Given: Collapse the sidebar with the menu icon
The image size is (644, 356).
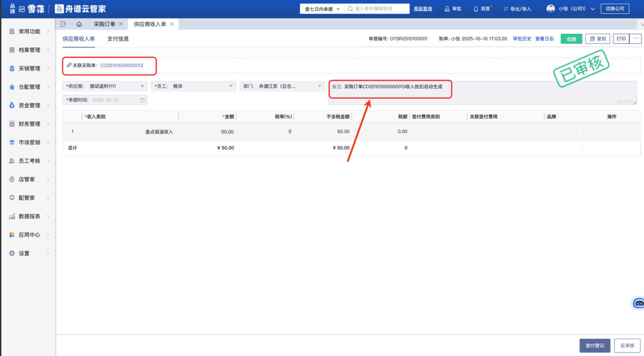Looking at the screenshot, I should 63,24.
